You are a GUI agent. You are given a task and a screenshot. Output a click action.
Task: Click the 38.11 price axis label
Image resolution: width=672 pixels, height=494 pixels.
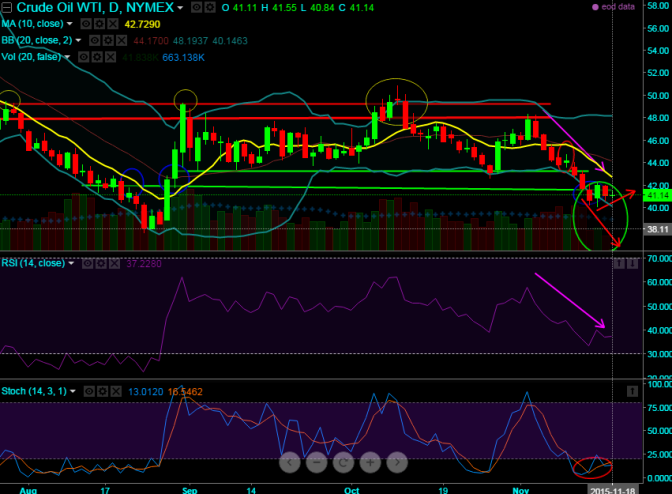pyautogui.click(x=657, y=229)
